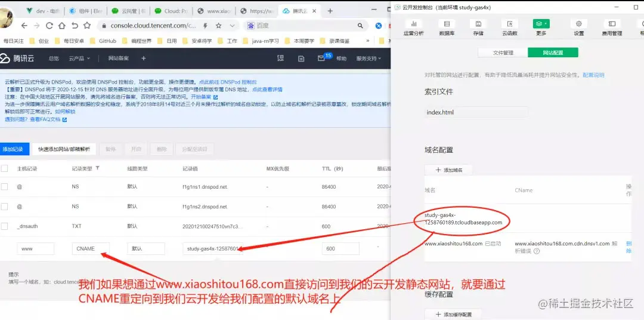Click 快速添加网站/邮箱解析 button
The image size is (644, 320).
tap(64, 149)
